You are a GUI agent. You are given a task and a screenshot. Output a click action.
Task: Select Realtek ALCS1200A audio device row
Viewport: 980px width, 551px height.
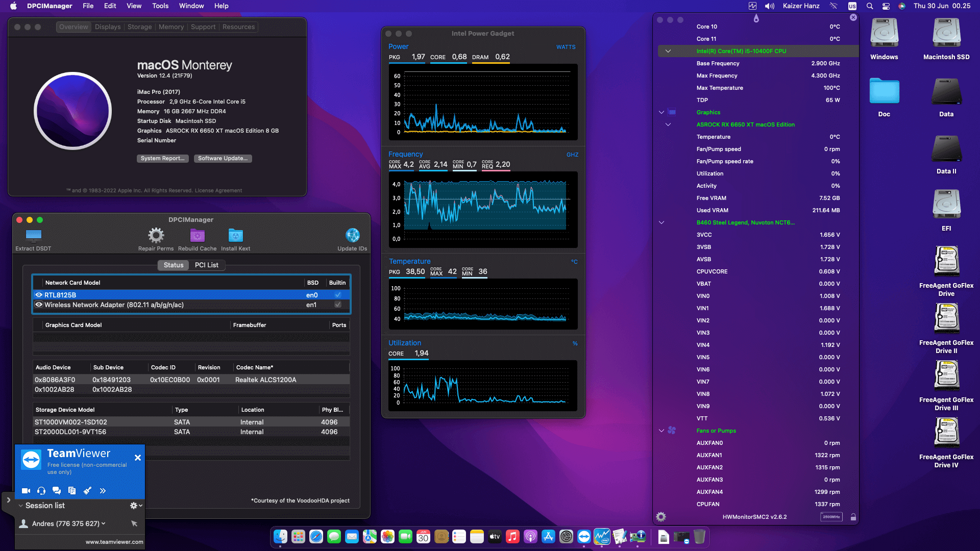[x=191, y=380]
